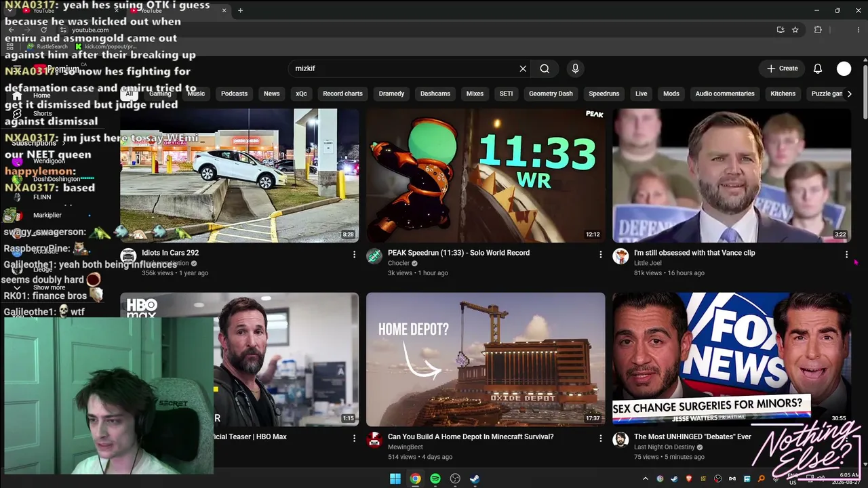Play the white car parking lot thumbnail
868x488 pixels.
pyautogui.click(x=239, y=176)
